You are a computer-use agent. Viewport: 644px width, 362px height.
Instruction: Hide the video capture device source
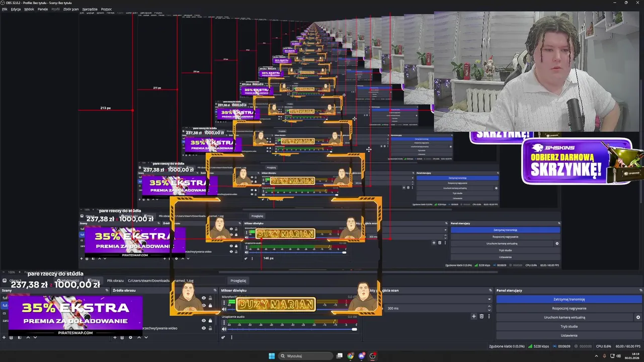click(204, 328)
